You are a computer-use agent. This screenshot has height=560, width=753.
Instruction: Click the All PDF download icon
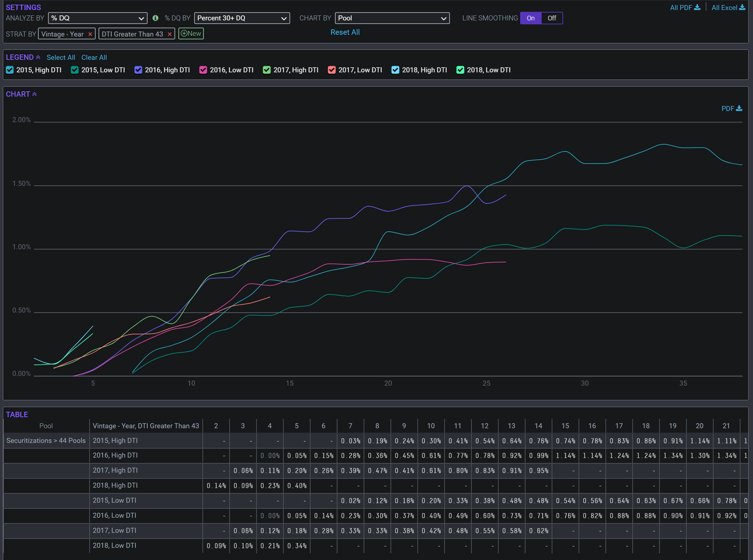click(x=697, y=8)
